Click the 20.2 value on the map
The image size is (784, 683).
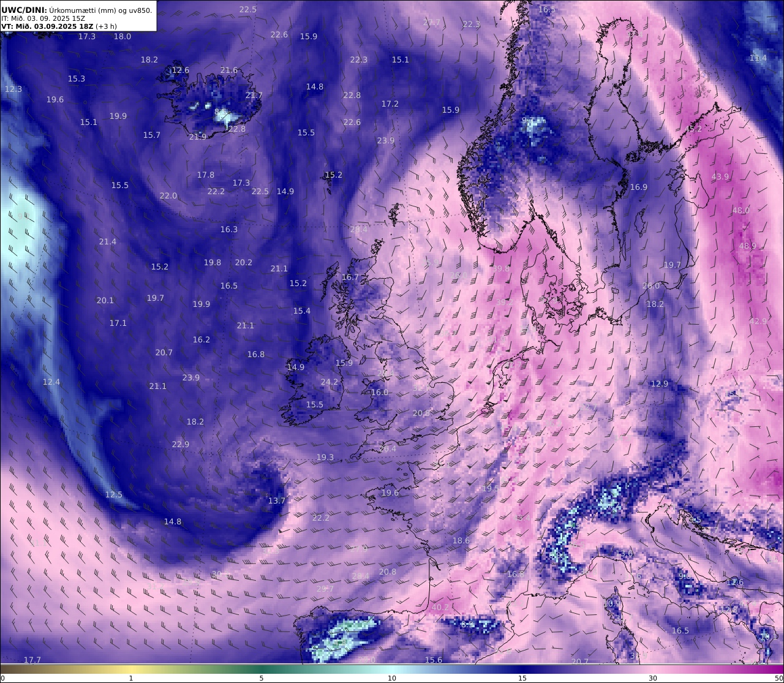(244, 262)
